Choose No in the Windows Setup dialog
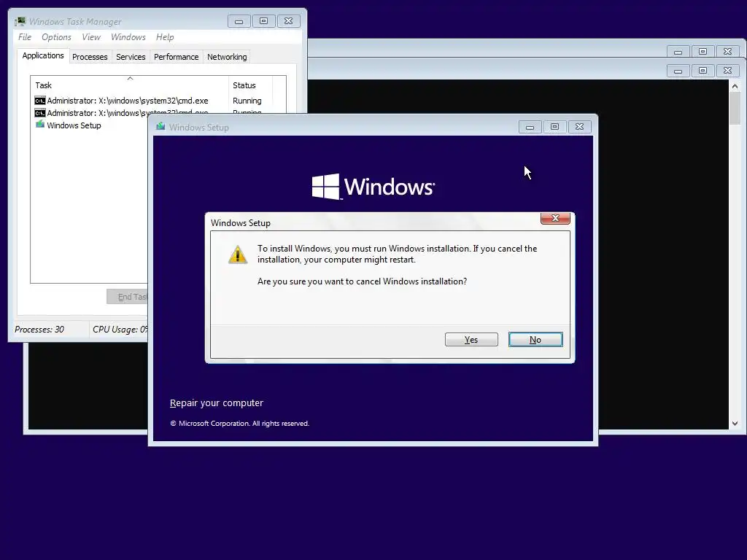This screenshot has width=747, height=560. [x=535, y=340]
